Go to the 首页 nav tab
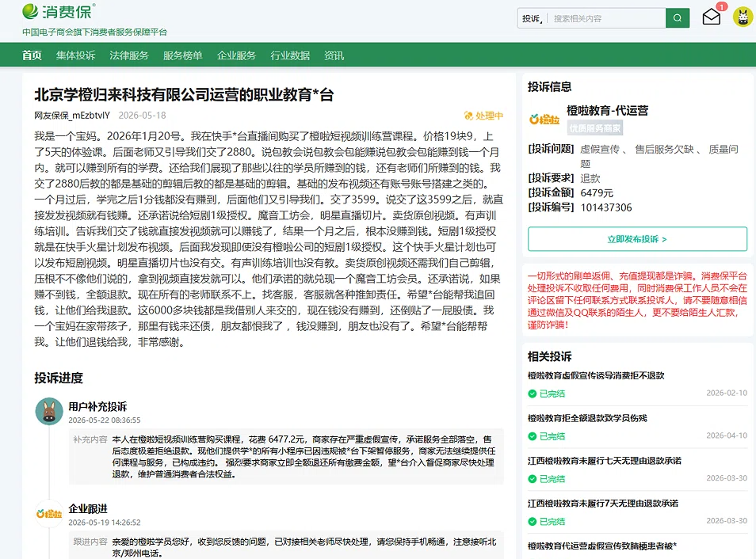Image resolution: width=756 pixels, height=559 pixels. click(32, 55)
